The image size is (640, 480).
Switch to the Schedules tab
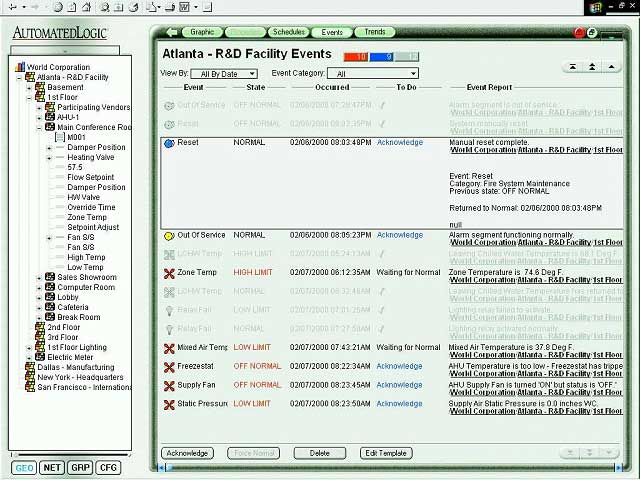[x=289, y=32]
